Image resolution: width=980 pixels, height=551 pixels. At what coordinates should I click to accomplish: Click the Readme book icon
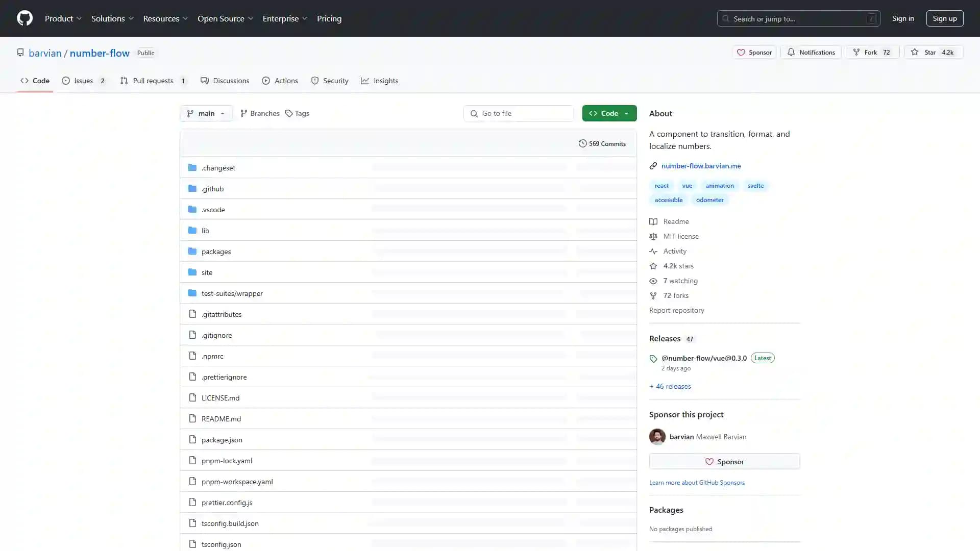point(653,221)
